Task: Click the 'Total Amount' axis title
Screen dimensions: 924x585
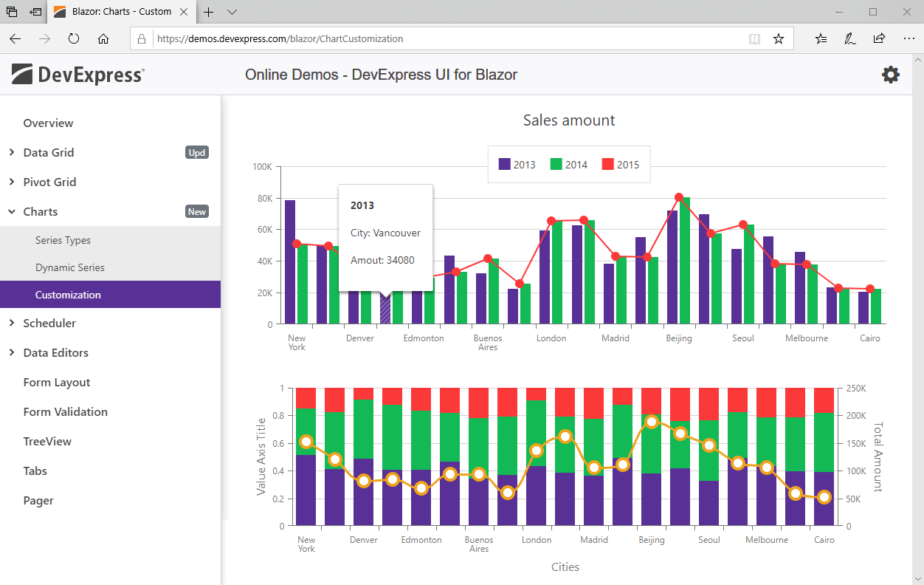Action: [878, 456]
